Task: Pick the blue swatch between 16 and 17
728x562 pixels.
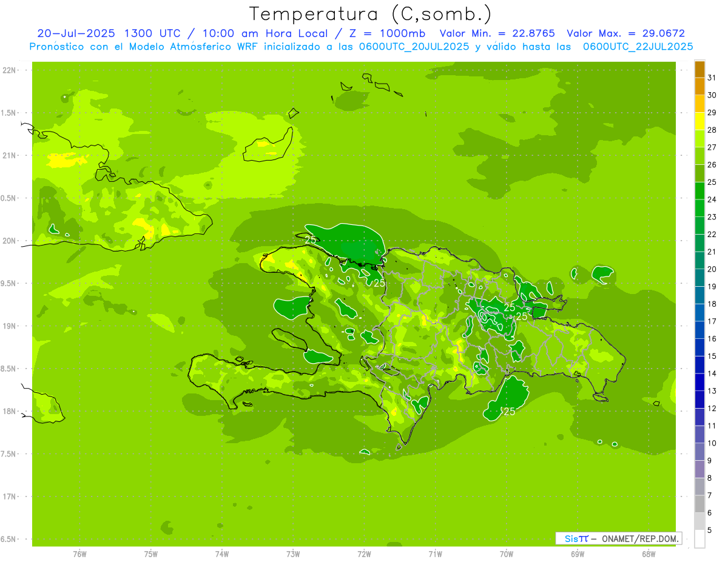Action: point(699,330)
